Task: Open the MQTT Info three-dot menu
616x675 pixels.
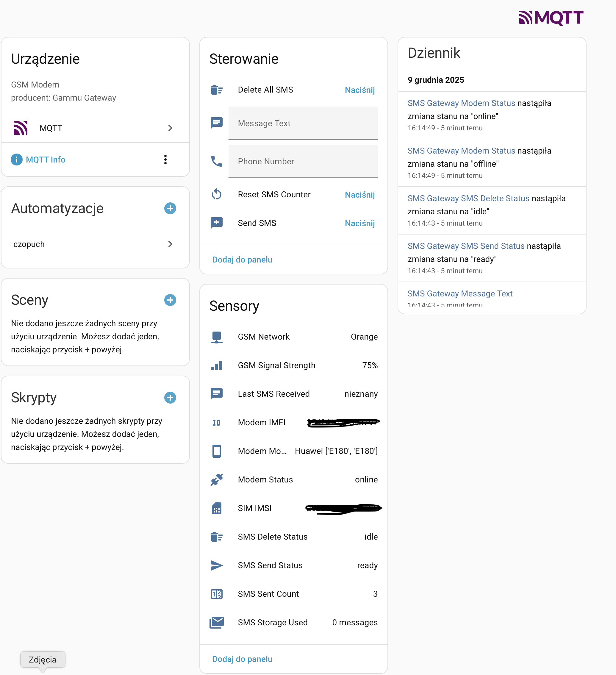Action: (165, 160)
